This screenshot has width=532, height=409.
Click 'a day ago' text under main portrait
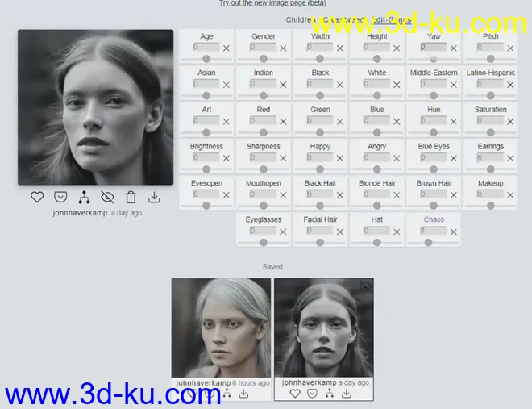pyautogui.click(x=127, y=213)
